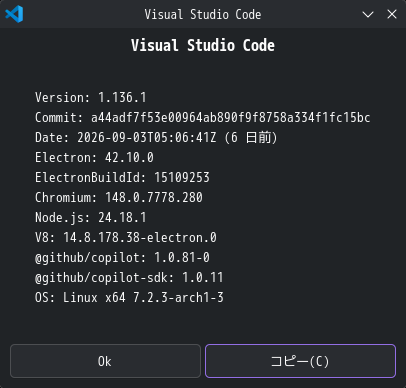Click the Node.js: 24.18.1 line
Screen dimensions: 406x388
(x=91, y=218)
